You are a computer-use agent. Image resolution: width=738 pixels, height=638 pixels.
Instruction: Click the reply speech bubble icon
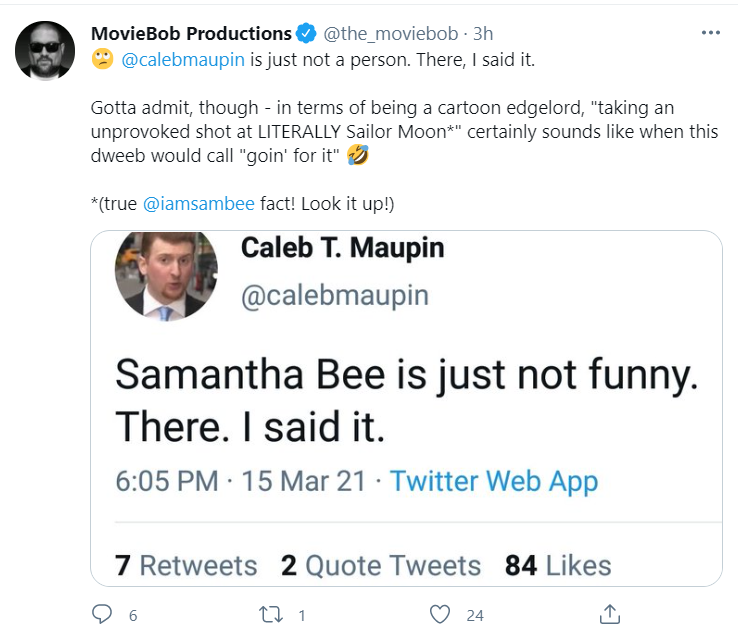coord(102,614)
